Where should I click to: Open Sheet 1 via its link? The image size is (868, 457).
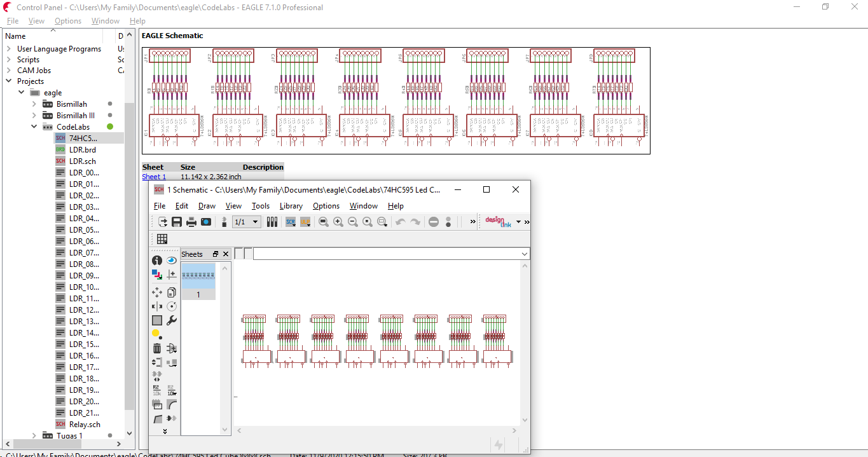tap(154, 176)
